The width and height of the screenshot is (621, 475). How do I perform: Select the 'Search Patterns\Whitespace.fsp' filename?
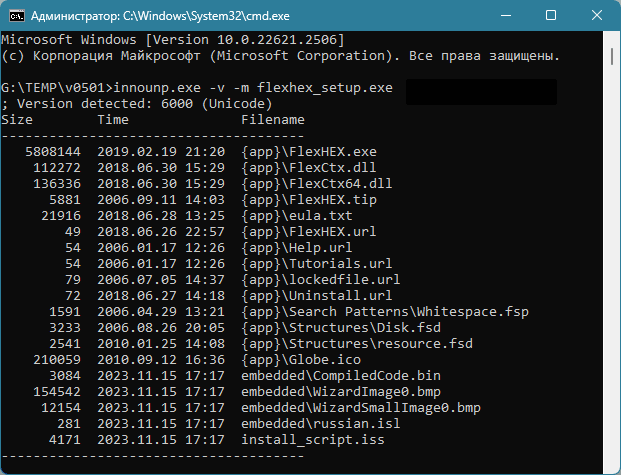409,312
